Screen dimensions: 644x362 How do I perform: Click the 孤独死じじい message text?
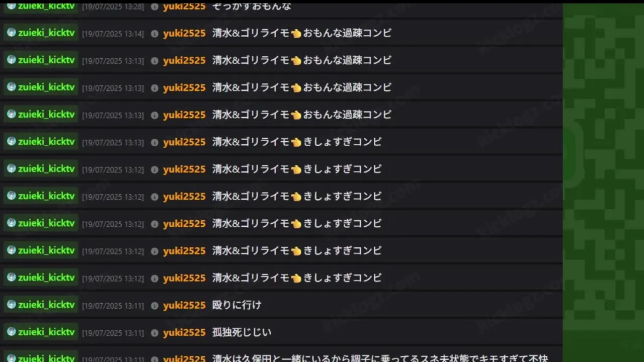pyautogui.click(x=242, y=332)
